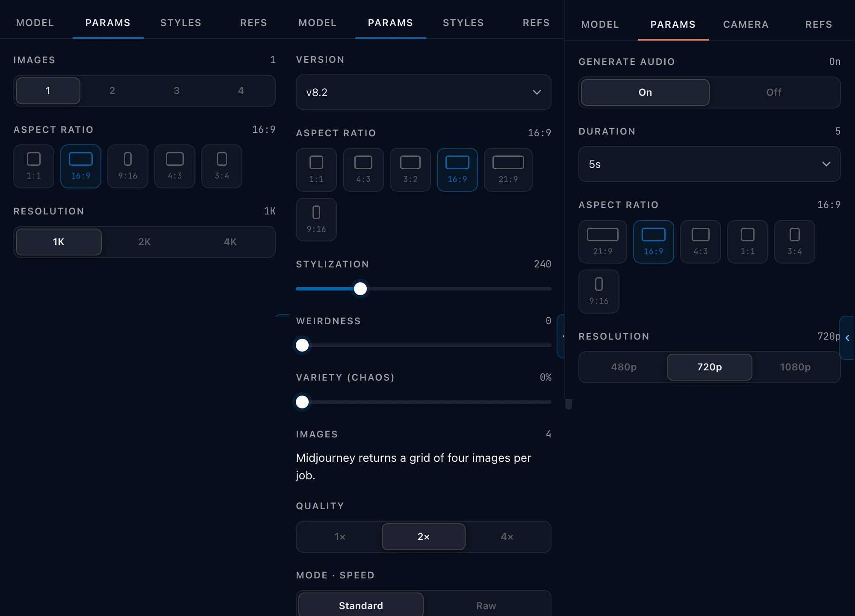Image resolution: width=855 pixels, height=616 pixels.
Task: Set quality to 4x
Action: tap(507, 537)
